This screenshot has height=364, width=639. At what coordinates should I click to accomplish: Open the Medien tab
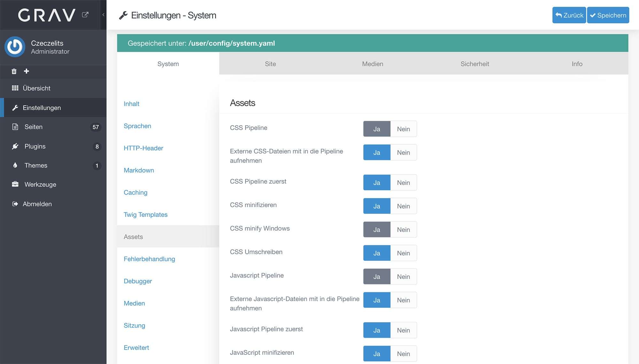coord(372,64)
